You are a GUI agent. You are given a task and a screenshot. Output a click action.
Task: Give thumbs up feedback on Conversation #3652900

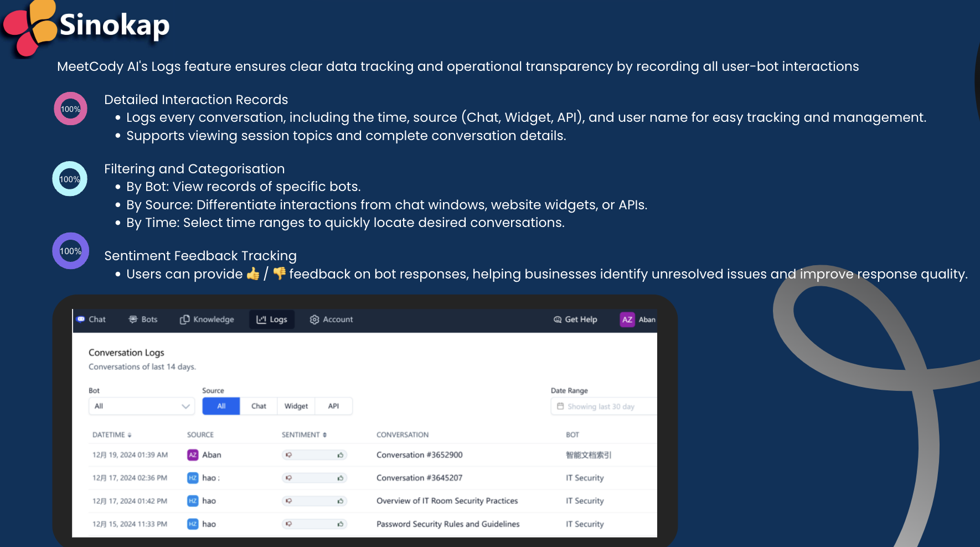click(x=341, y=455)
